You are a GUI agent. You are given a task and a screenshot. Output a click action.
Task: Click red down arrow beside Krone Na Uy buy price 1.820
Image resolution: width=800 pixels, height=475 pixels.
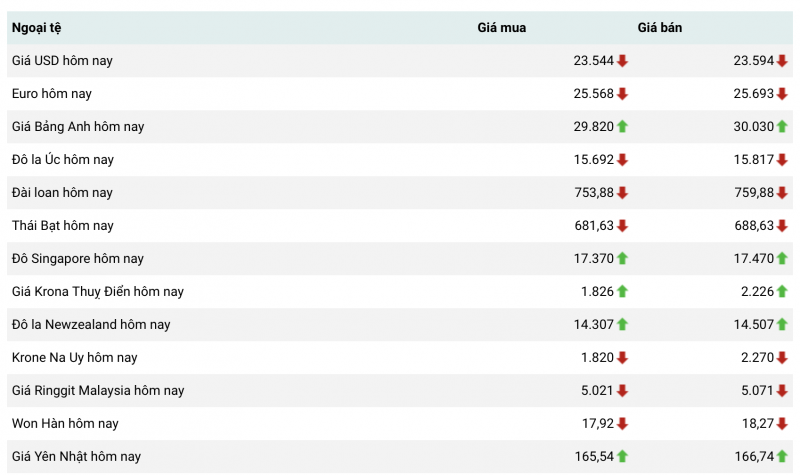pos(622,358)
